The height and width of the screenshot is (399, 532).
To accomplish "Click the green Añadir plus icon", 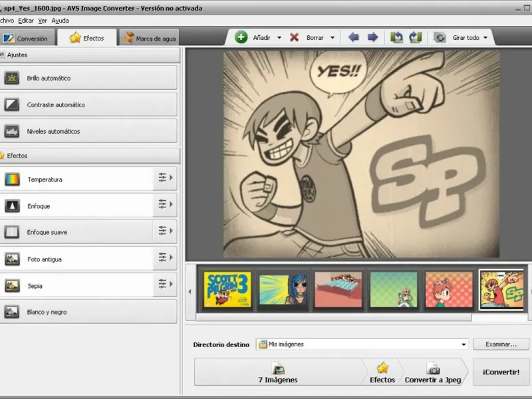I will coord(241,37).
